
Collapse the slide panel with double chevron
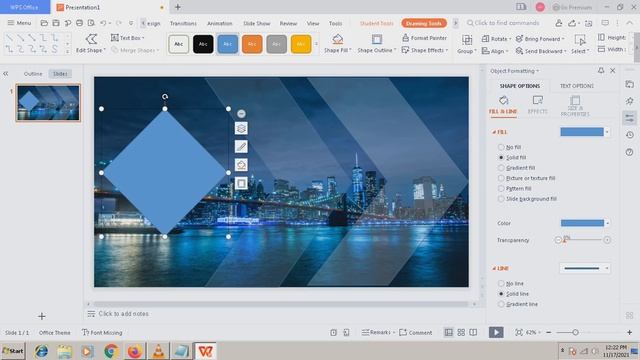coord(6,74)
